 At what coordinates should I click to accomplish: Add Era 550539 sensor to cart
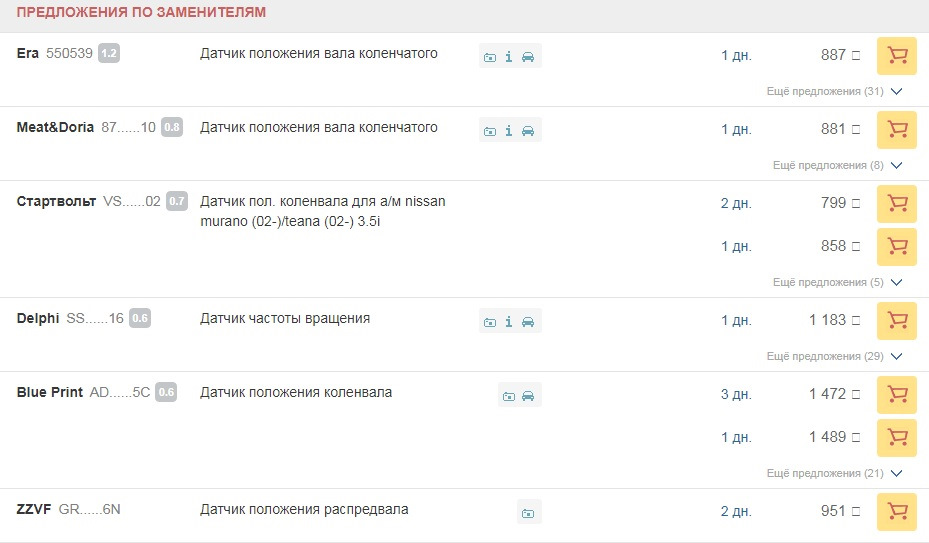click(x=896, y=56)
